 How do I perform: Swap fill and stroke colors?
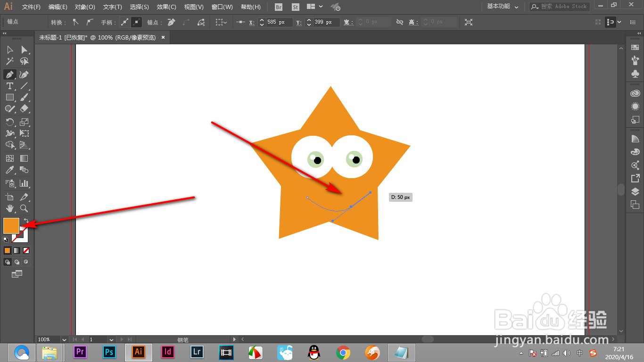coord(26,220)
